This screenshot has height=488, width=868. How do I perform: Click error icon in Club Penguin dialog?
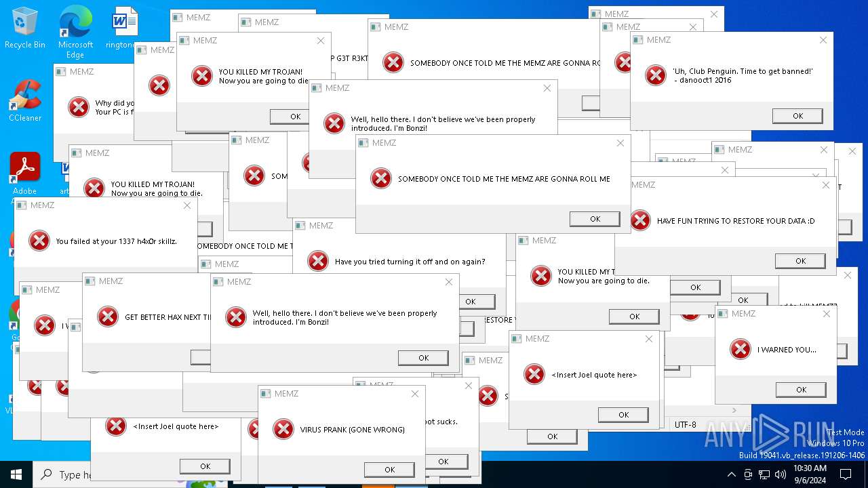(x=655, y=75)
